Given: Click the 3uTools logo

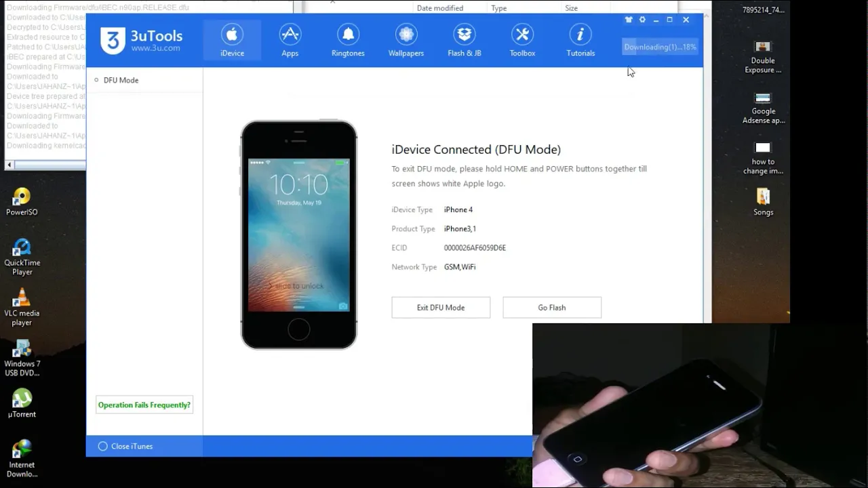Looking at the screenshot, I should click(141, 40).
